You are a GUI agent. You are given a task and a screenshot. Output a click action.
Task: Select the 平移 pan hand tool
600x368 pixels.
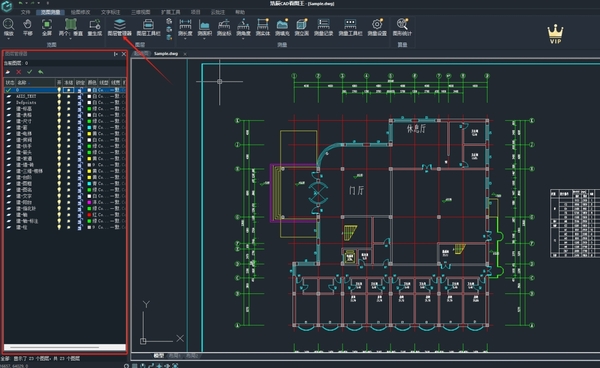tap(28, 27)
